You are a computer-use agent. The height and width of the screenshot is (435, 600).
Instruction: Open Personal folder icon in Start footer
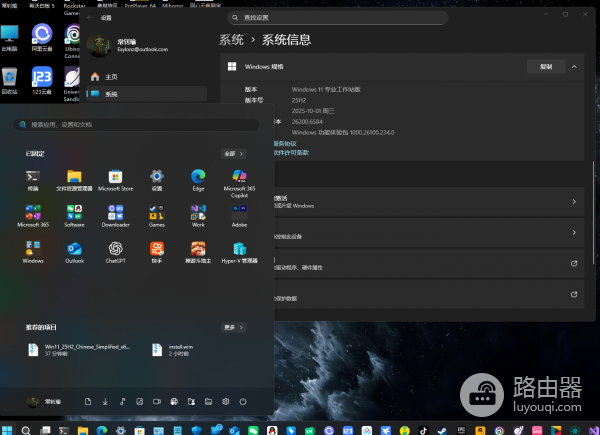tap(191, 401)
